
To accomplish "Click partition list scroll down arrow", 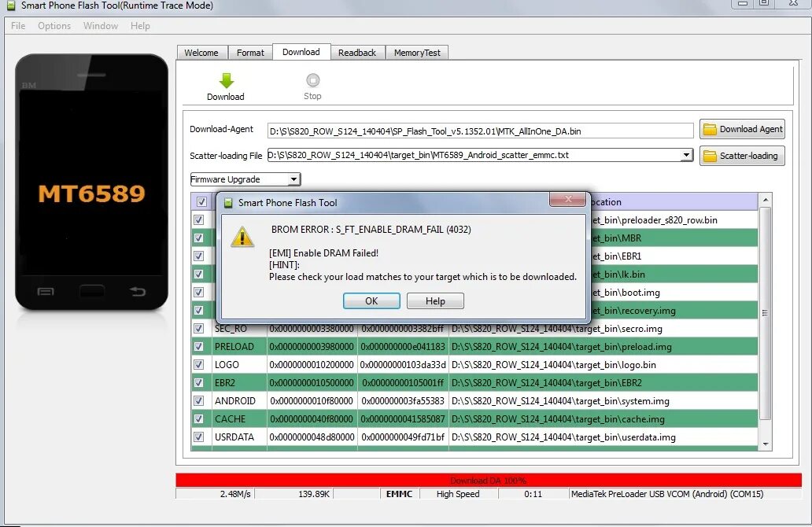I will click(766, 444).
